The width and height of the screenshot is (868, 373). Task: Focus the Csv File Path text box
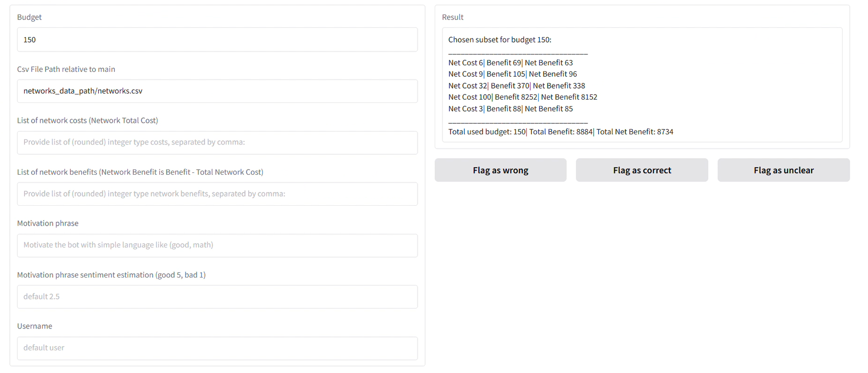click(217, 91)
